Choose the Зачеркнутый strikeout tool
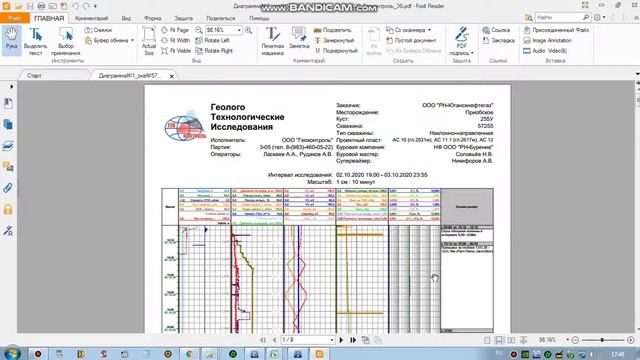 pos(334,40)
